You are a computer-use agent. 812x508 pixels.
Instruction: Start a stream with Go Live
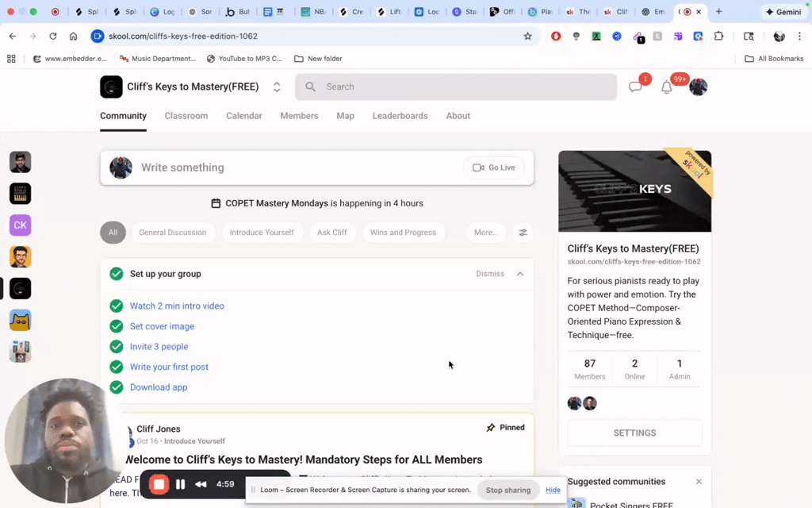click(493, 167)
